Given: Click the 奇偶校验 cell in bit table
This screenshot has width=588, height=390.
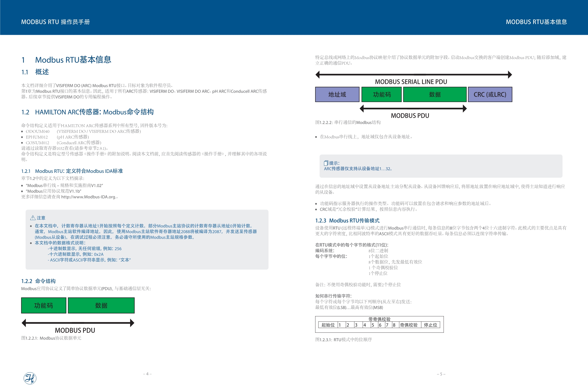Looking at the screenshot, I should tap(410, 325).
